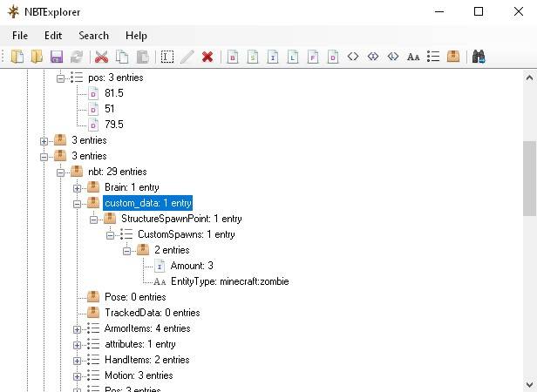Click the scrollbar up arrow
Viewport: 537px width, 392px height.
pyautogui.click(x=529, y=78)
